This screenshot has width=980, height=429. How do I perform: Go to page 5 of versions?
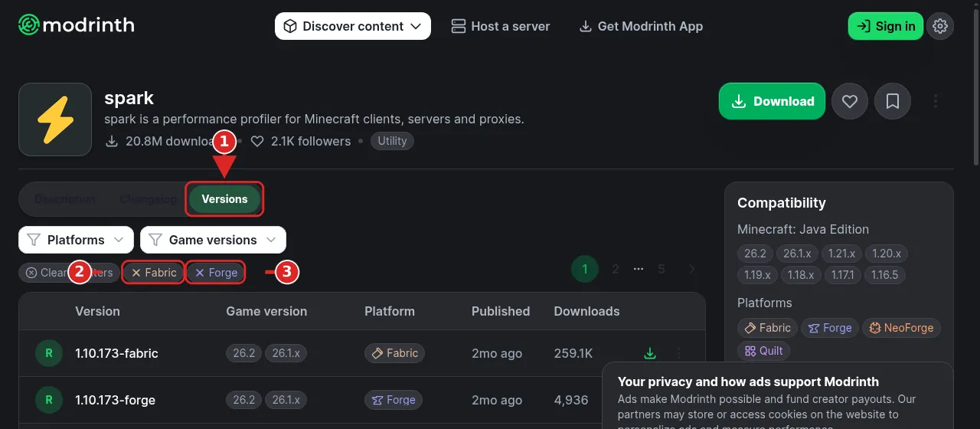click(661, 269)
